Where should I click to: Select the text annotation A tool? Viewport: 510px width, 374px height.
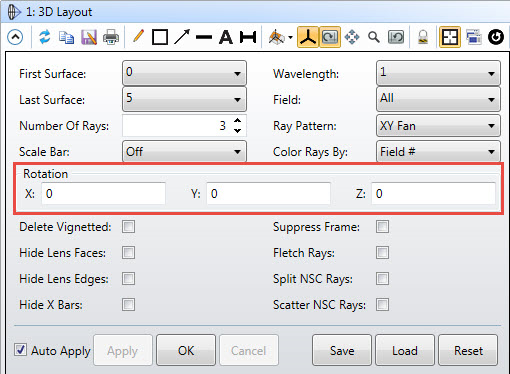point(226,37)
